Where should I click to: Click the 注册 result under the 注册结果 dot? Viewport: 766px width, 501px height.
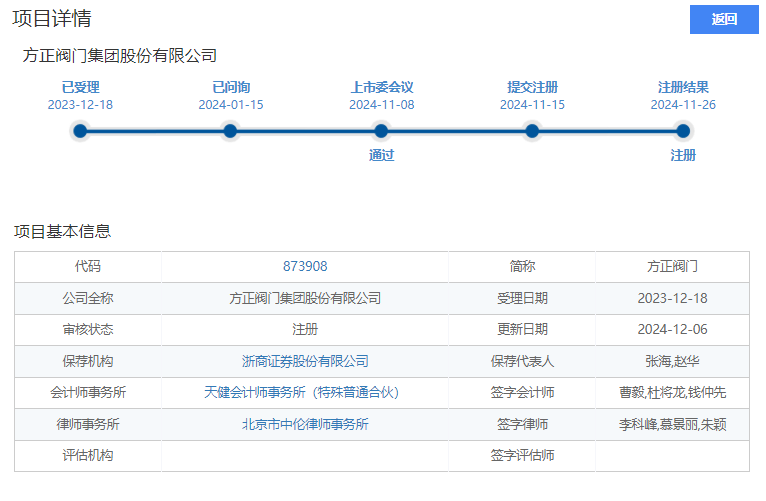click(x=683, y=155)
